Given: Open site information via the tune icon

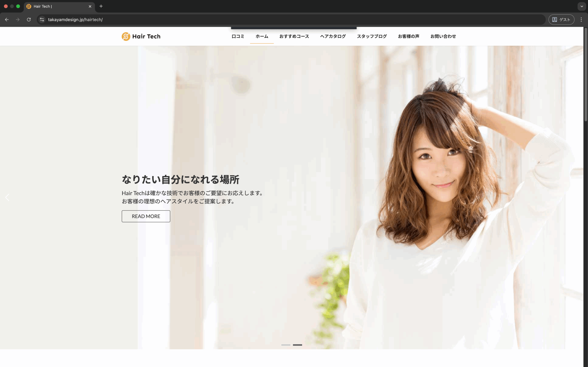Looking at the screenshot, I should point(42,20).
